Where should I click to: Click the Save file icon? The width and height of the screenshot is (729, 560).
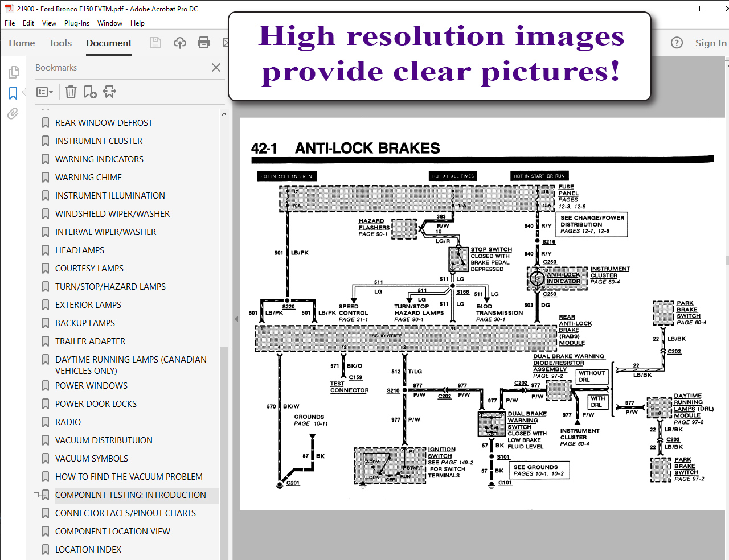pyautogui.click(x=155, y=43)
